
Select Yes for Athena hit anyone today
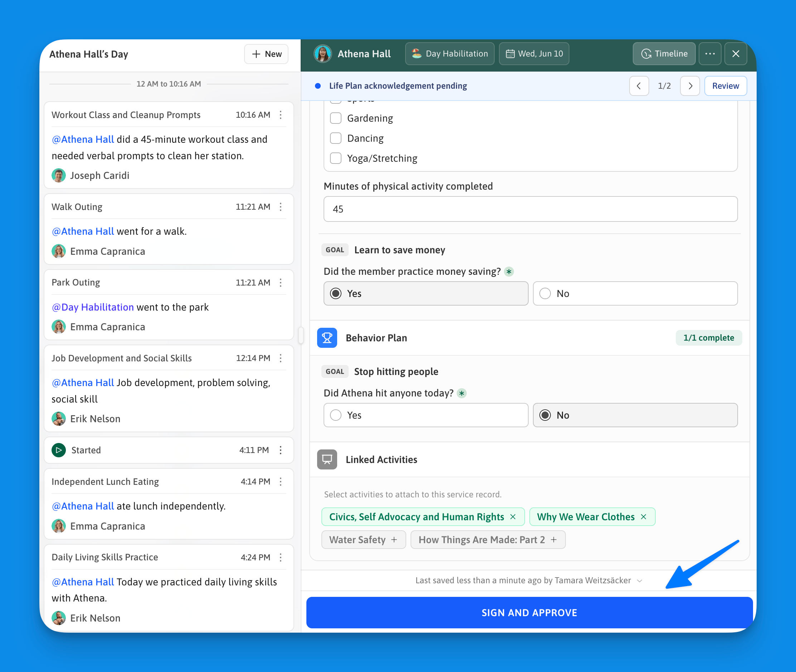click(426, 415)
